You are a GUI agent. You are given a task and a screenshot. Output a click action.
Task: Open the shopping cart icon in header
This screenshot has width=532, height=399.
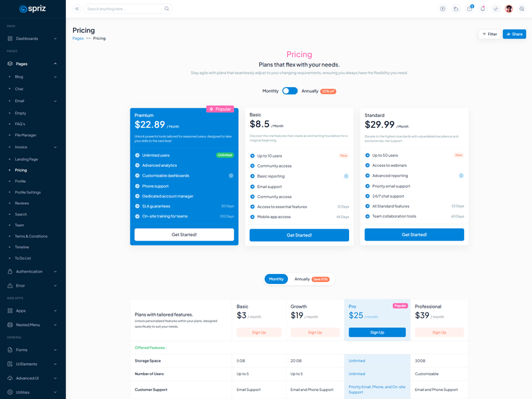pyautogui.click(x=469, y=9)
